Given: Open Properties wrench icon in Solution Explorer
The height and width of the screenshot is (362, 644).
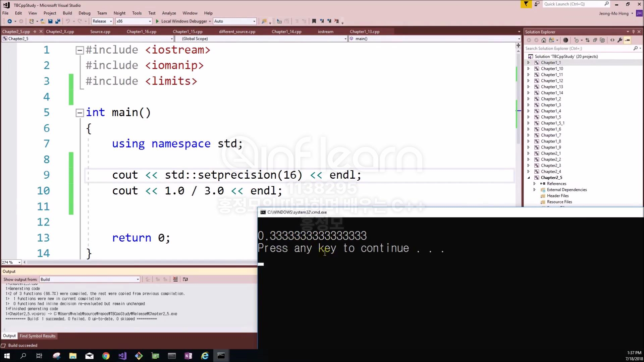Looking at the screenshot, I should click(620, 40).
